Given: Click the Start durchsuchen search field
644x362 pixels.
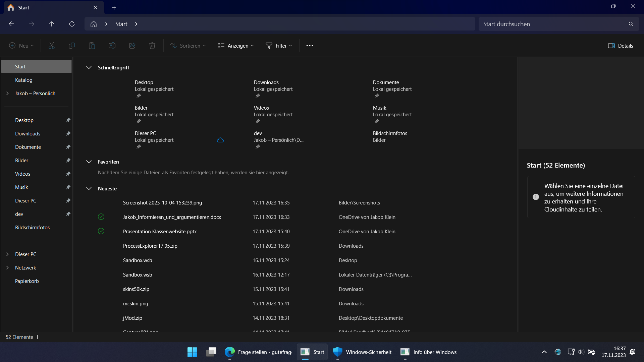Looking at the screenshot, I should (553, 24).
